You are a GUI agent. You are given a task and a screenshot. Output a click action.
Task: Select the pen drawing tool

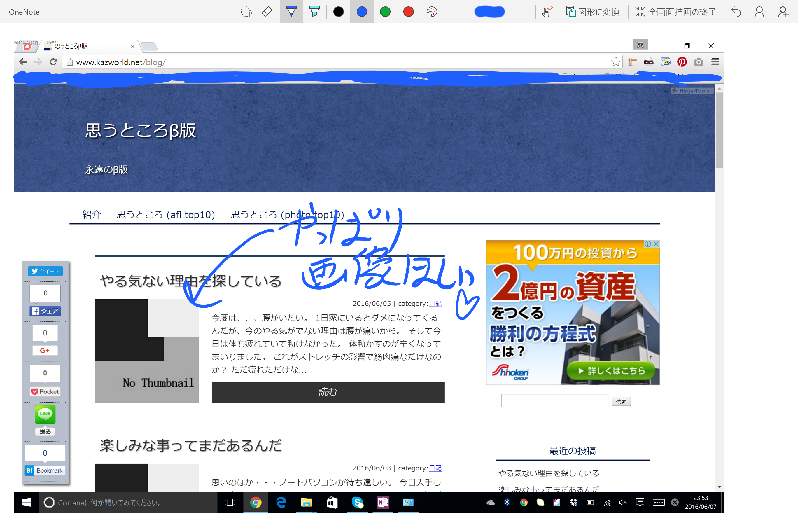point(291,12)
